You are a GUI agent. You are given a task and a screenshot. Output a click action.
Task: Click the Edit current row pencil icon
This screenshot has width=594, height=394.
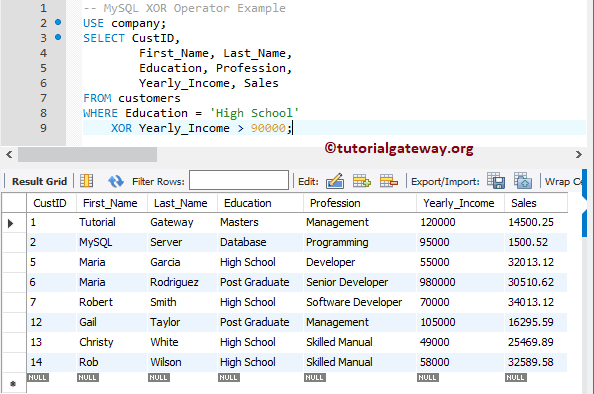pyautogui.click(x=335, y=181)
